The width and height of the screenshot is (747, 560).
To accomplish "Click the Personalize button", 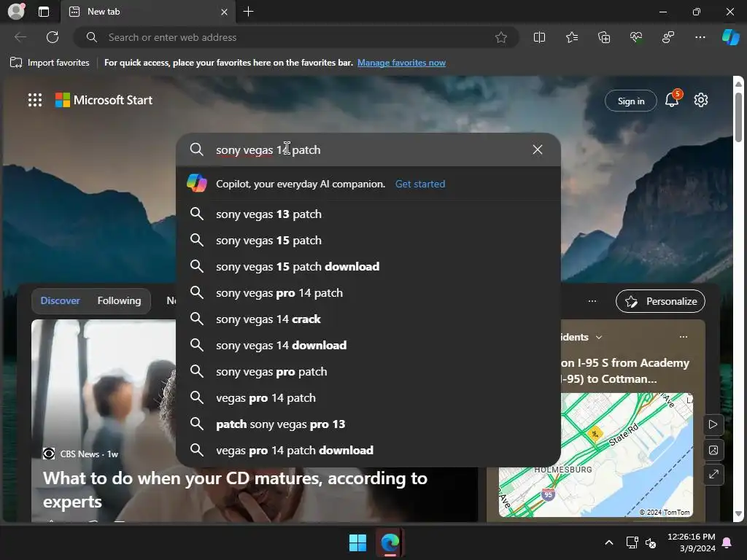I will 660,301.
